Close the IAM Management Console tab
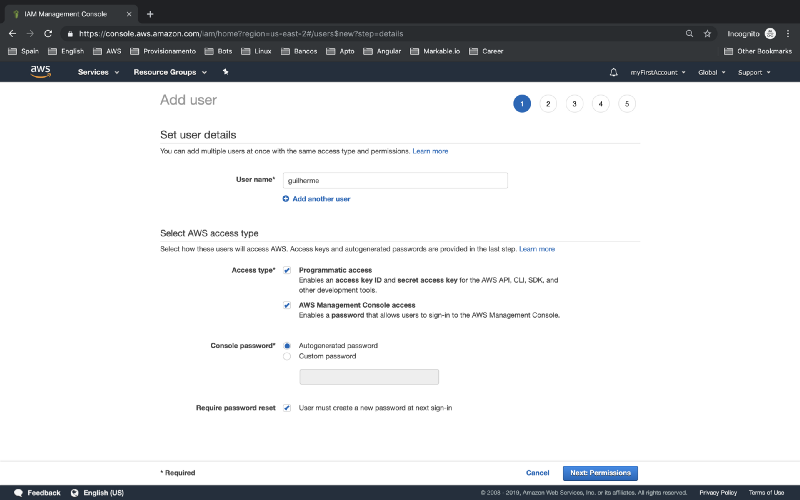 [129, 14]
